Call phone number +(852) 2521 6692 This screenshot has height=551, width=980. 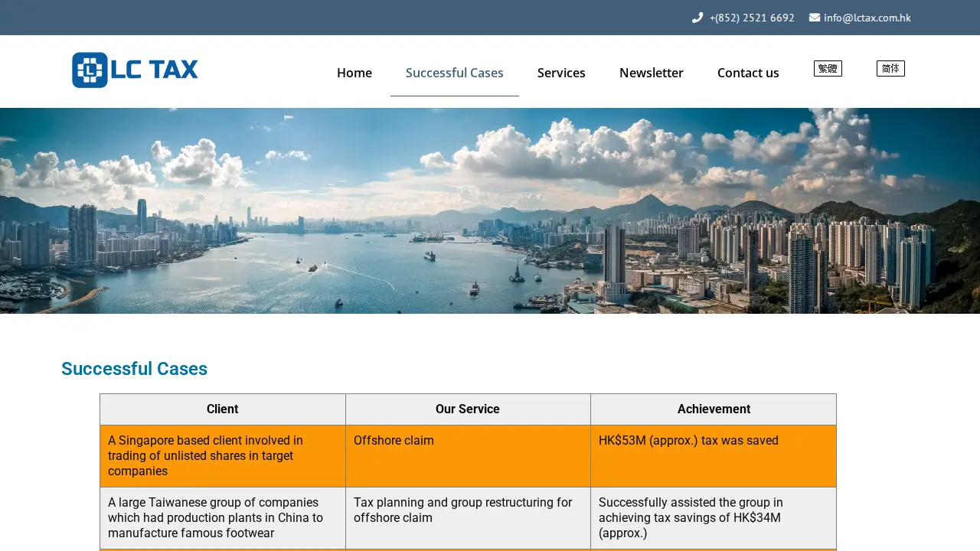click(x=752, y=18)
